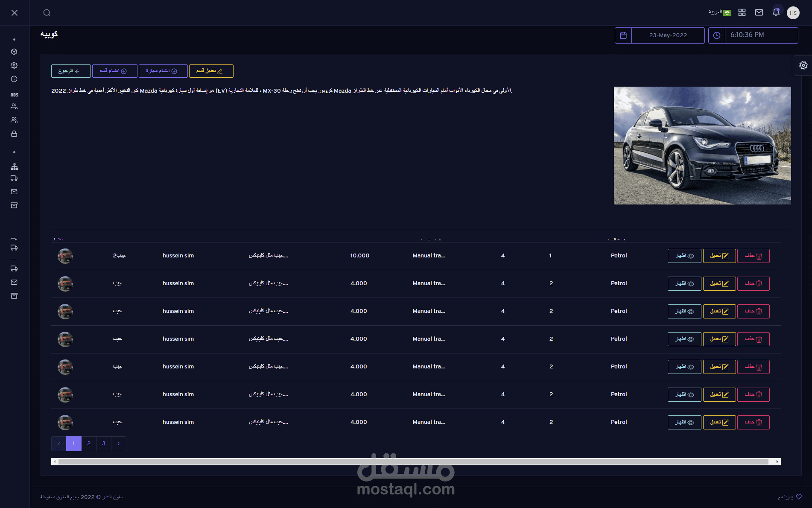Screen dimensions: 812x508
Task: Click the heart icon in the footer
Action: 799,497
